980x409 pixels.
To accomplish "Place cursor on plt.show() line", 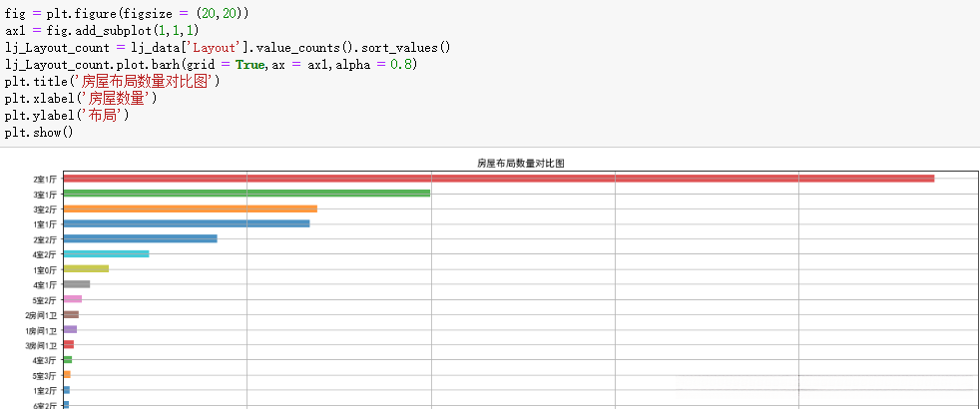I will pos(40,133).
